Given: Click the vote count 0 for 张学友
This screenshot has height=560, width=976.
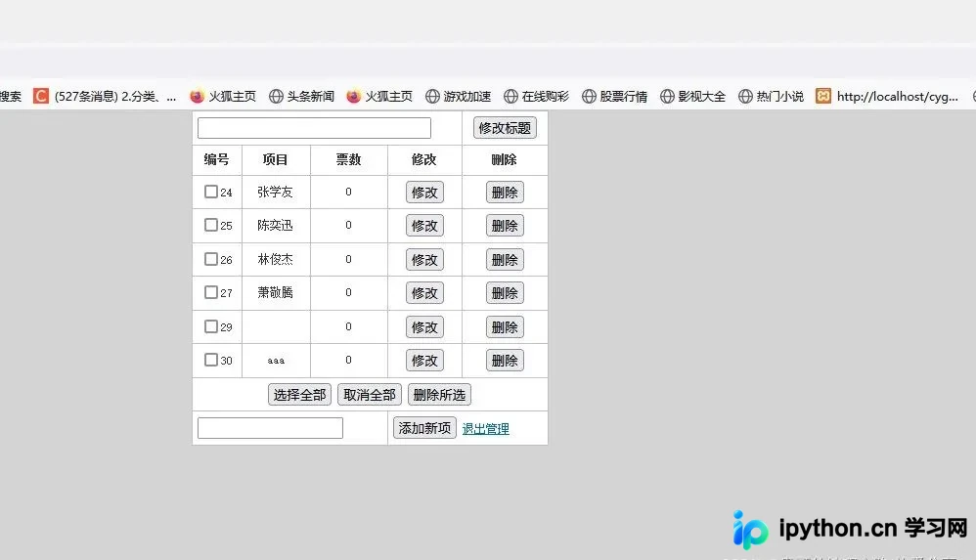Looking at the screenshot, I should click(x=348, y=192).
